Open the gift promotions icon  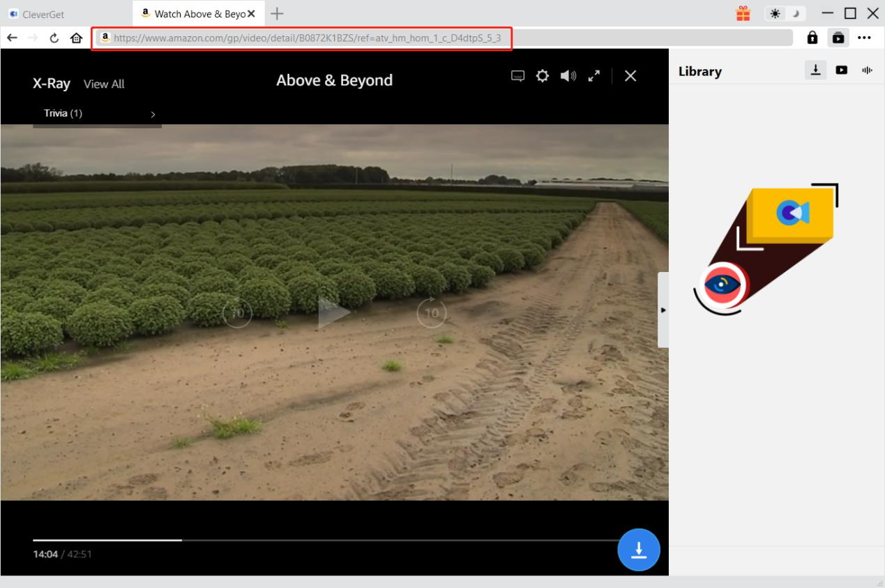pyautogui.click(x=743, y=13)
